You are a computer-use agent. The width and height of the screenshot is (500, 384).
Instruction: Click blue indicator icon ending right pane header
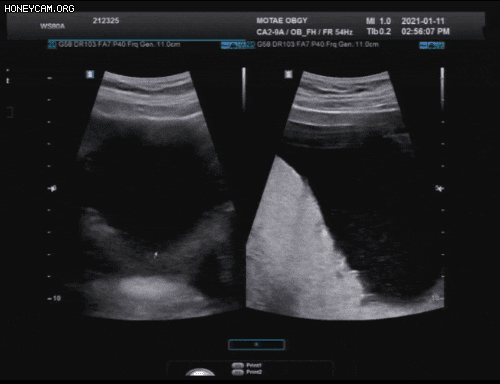click(432, 46)
